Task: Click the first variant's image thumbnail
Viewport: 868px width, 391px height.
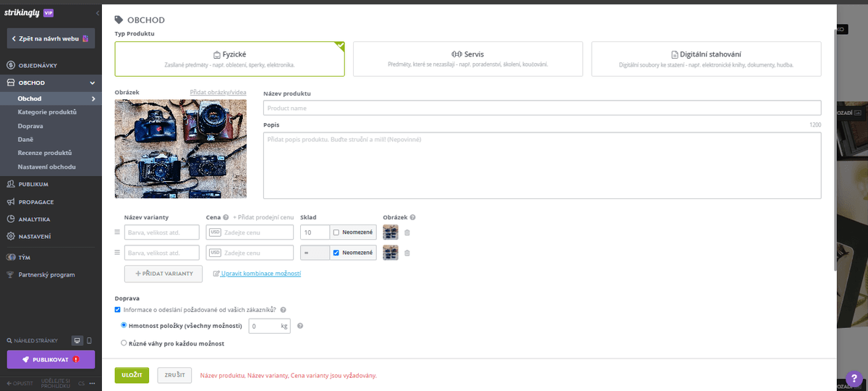Action: [391, 232]
